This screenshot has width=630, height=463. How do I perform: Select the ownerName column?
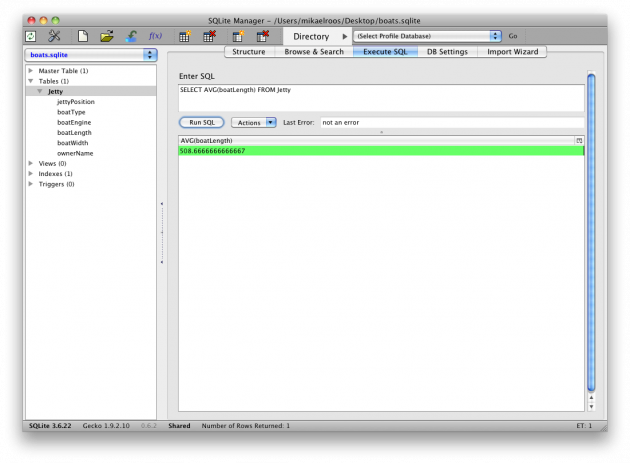click(x=75, y=153)
